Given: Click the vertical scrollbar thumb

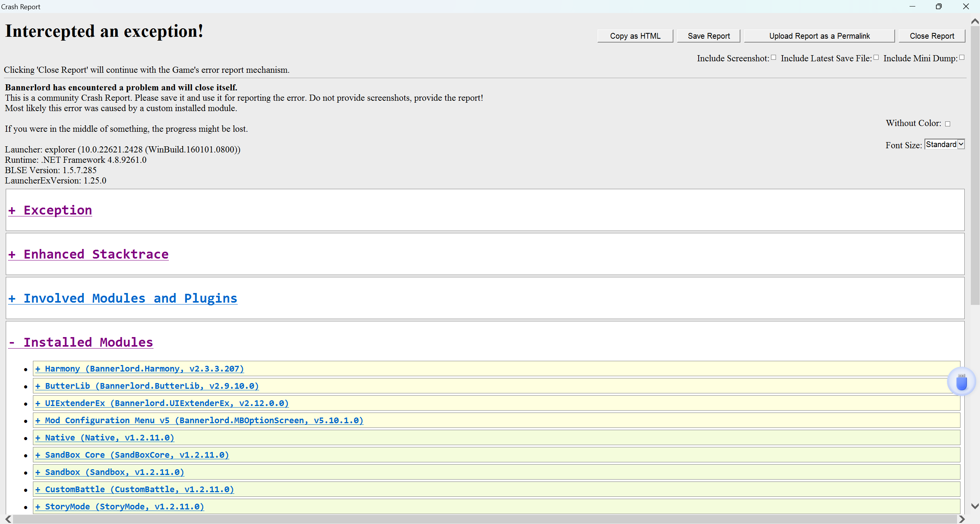Looking at the screenshot, I should point(975,165).
